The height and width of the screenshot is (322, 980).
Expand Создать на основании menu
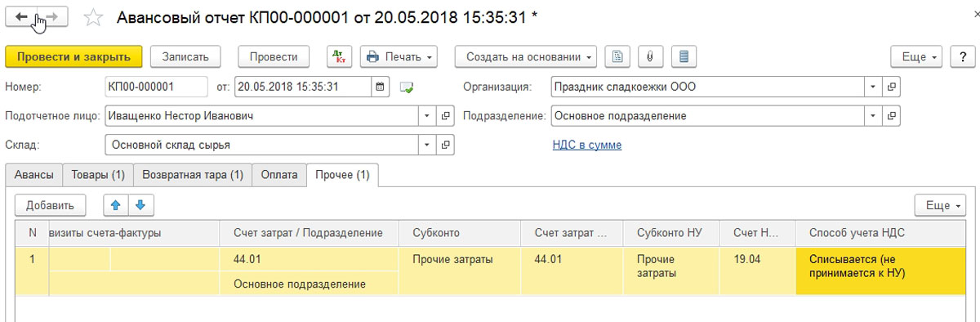click(x=526, y=57)
